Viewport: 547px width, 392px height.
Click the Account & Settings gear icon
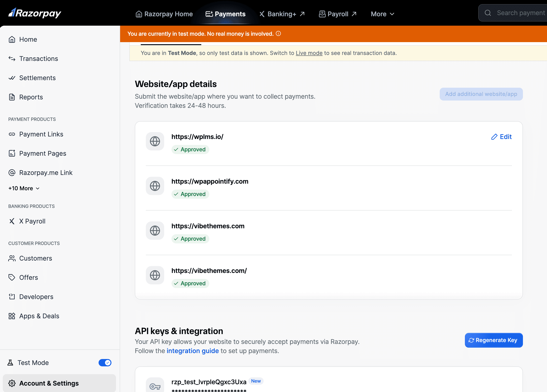[12, 383]
